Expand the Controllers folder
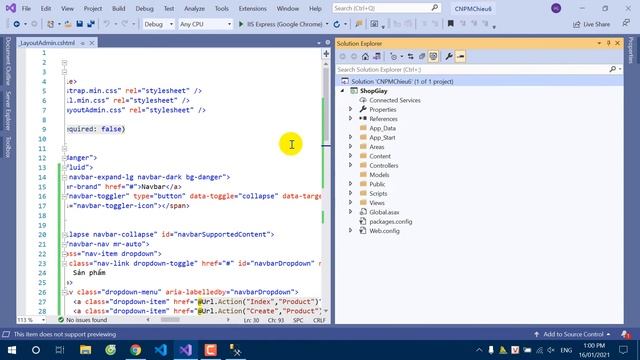This screenshot has height=360, width=640. click(350, 165)
